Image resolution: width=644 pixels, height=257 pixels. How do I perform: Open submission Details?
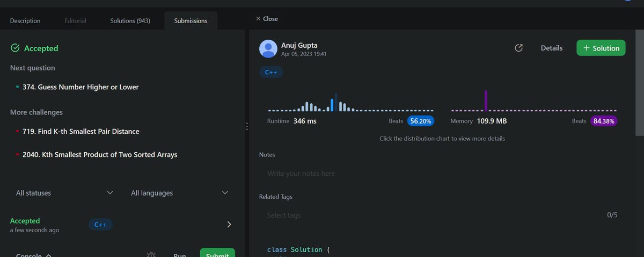pos(552,48)
